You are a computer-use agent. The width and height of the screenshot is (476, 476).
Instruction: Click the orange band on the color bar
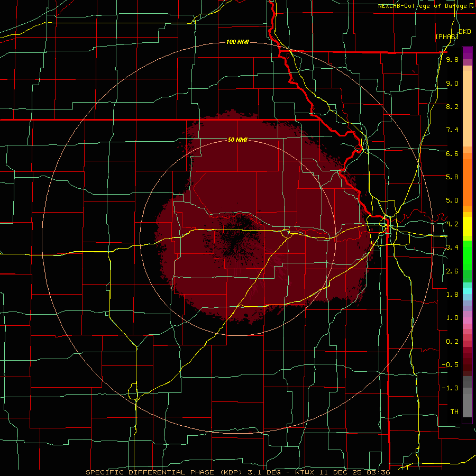pyautogui.click(x=467, y=179)
